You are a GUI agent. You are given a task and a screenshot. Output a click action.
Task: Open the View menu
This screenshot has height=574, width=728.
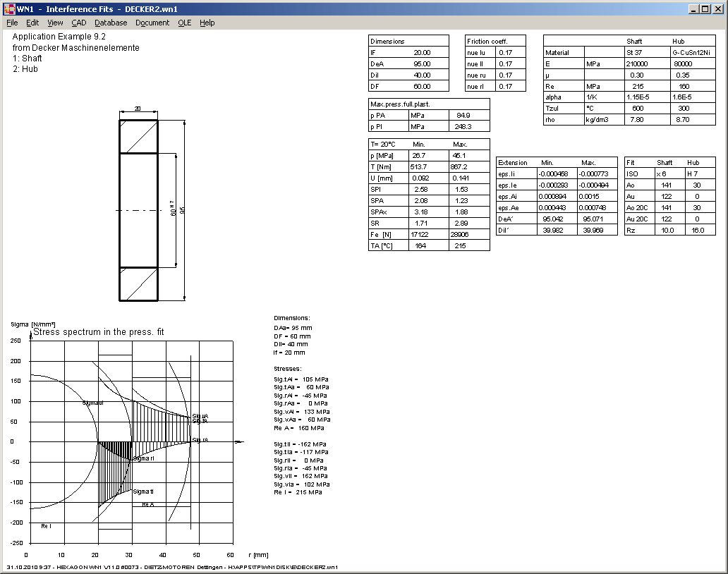pyautogui.click(x=55, y=23)
